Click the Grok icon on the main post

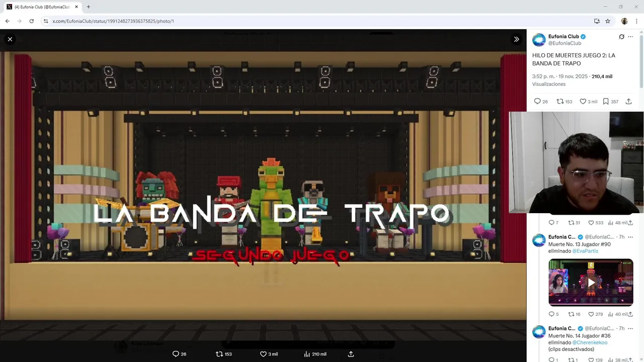[621, 37]
